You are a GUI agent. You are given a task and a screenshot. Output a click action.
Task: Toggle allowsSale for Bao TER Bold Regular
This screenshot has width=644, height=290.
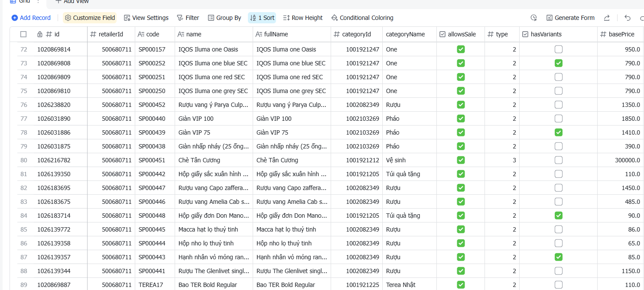coord(461,285)
